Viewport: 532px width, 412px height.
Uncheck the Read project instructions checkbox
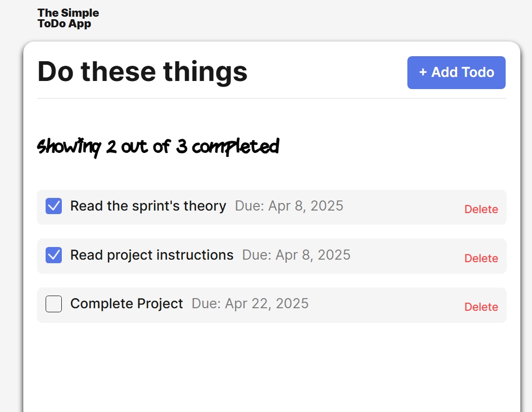(53, 255)
